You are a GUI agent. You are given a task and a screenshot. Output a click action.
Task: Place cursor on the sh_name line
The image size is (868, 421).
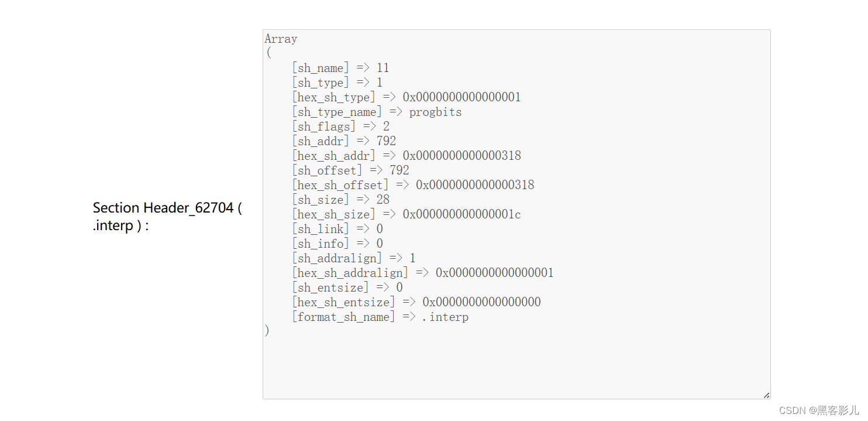(x=340, y=69)
